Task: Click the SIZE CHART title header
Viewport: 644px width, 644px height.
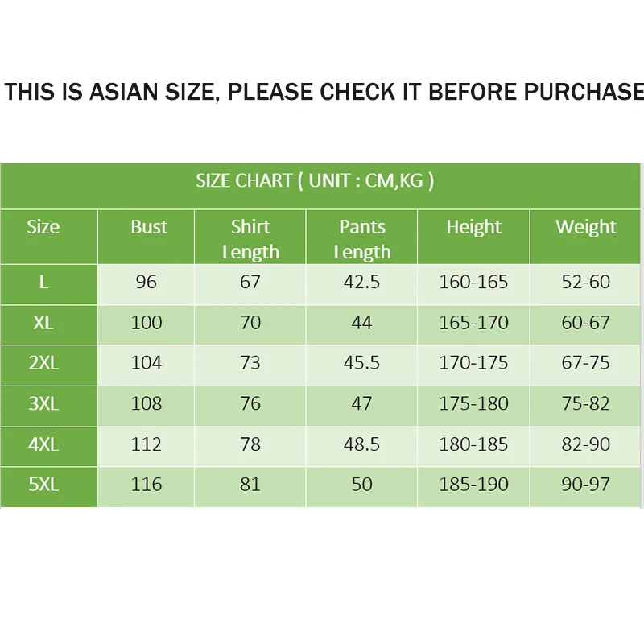Action: (315, 180)
